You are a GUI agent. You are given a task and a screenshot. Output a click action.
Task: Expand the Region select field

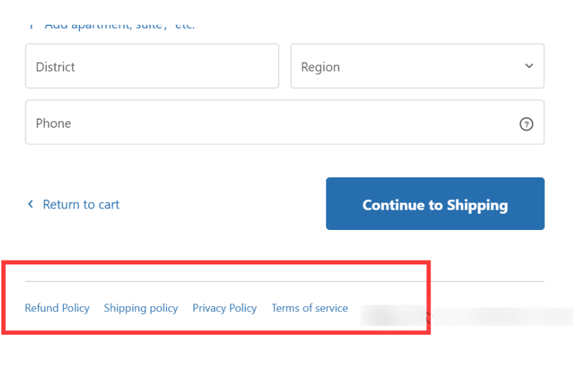click(417, 66)
